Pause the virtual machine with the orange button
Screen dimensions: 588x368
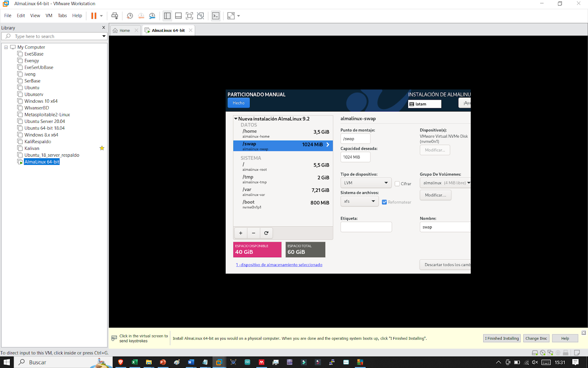(x=94, y=16)
